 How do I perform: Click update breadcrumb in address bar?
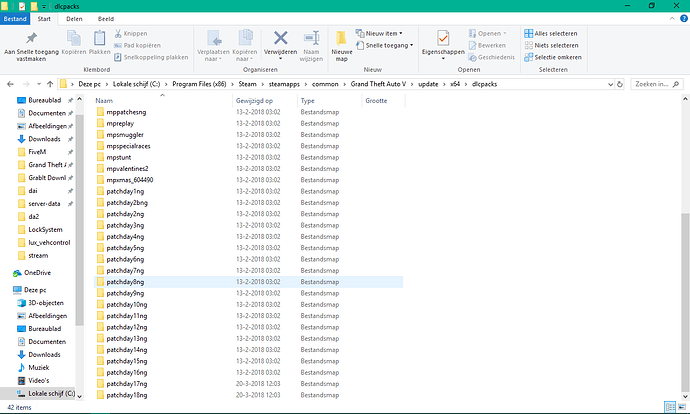pyautogui.click(x=428, y=84)
